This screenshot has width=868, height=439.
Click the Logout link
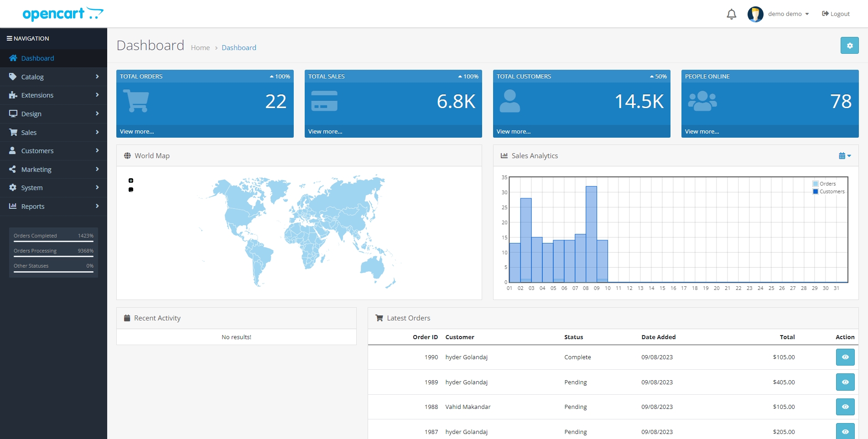pyautogui.click(x=836, y=14)
